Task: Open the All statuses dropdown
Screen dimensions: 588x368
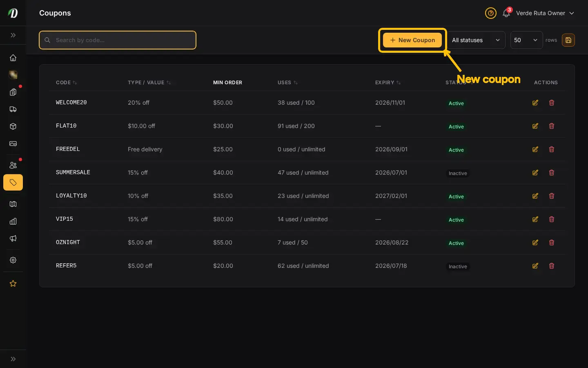Action: (x=476, y=40)
